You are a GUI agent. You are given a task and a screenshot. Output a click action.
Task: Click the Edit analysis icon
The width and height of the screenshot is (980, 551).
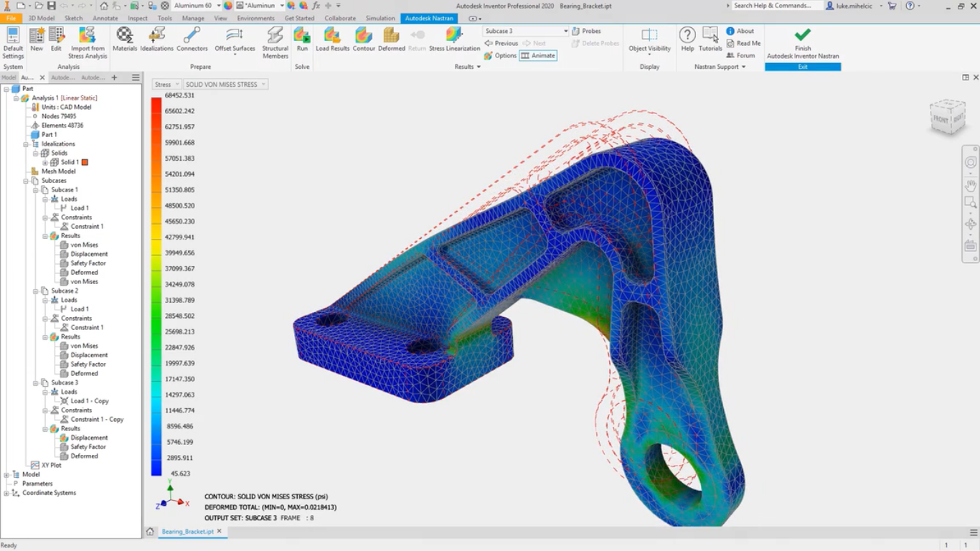[56, 39]
